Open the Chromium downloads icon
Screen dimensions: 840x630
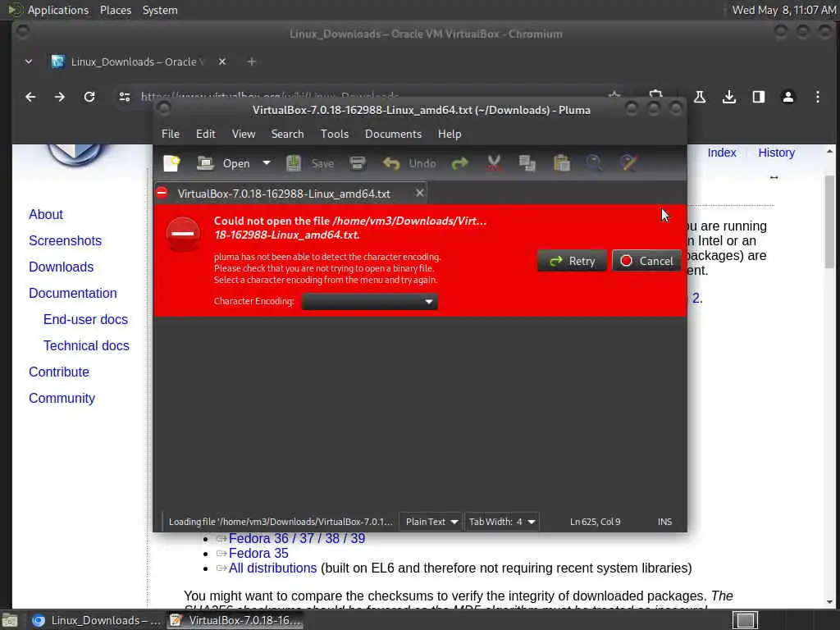pyautogui.click(x=728, y=97)
